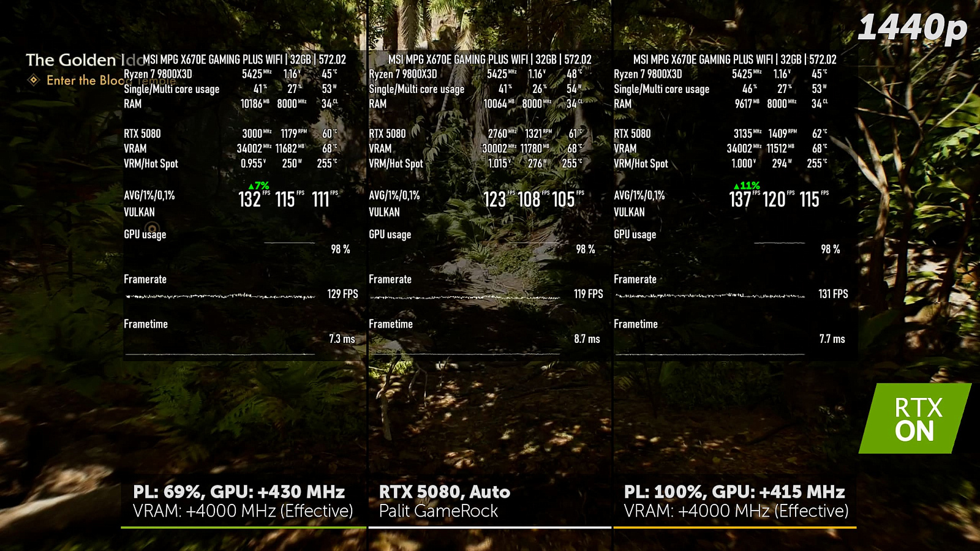Select the 276 W GPU power reading

(538, 163)
